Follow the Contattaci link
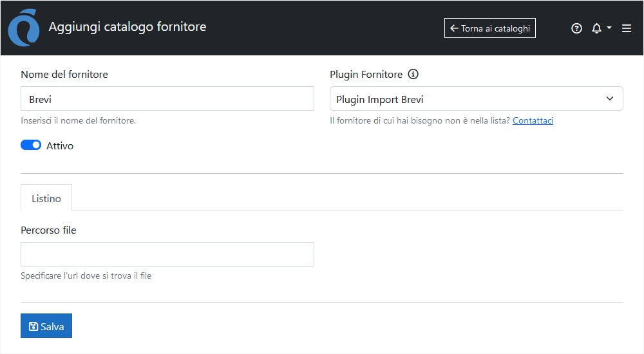Viewport: 644px width, 354px height. click(533, 120)
